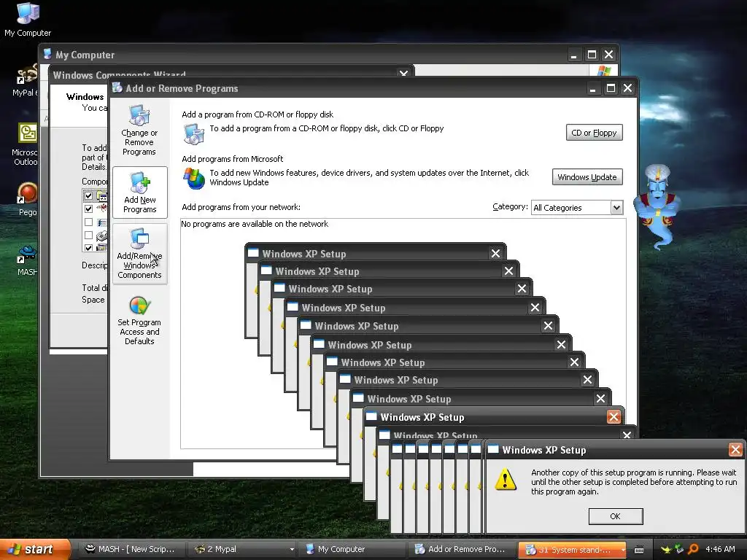Select Add New Programs sidebar icon
This screenshot has height=560, width=747.
139,192
